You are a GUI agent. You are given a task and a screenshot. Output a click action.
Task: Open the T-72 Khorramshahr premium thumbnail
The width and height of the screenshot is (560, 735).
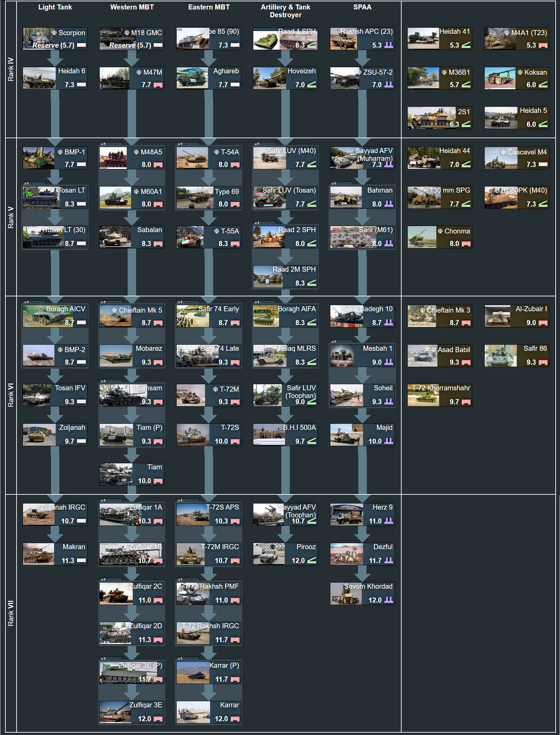tap(423, 395)
